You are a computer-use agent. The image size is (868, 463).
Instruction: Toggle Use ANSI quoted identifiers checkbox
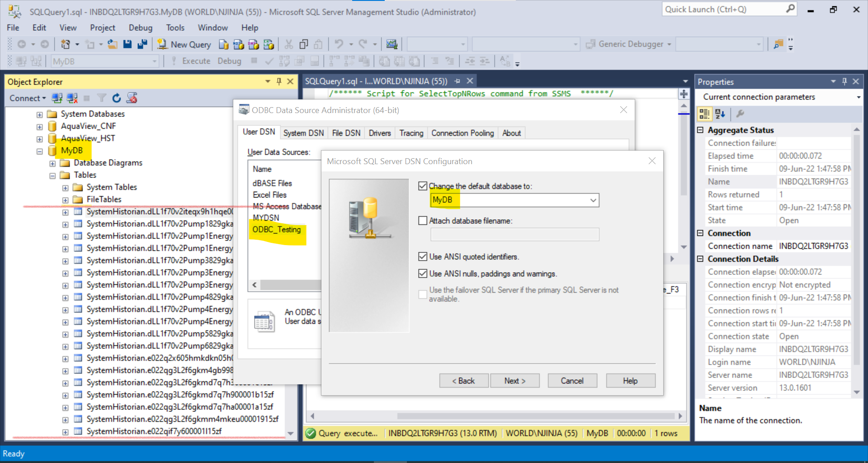pyautogui.click(x=423, y=256)
